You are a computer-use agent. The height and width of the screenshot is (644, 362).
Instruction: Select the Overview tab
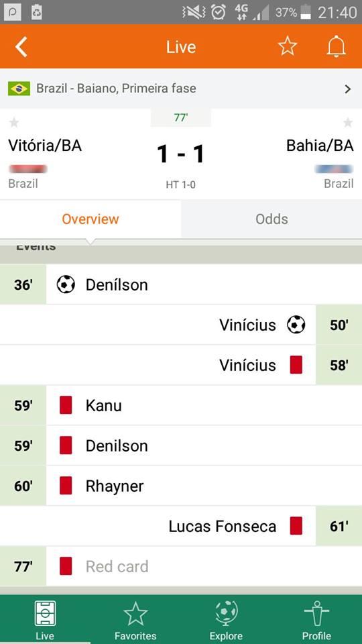(x=90, y=219)
